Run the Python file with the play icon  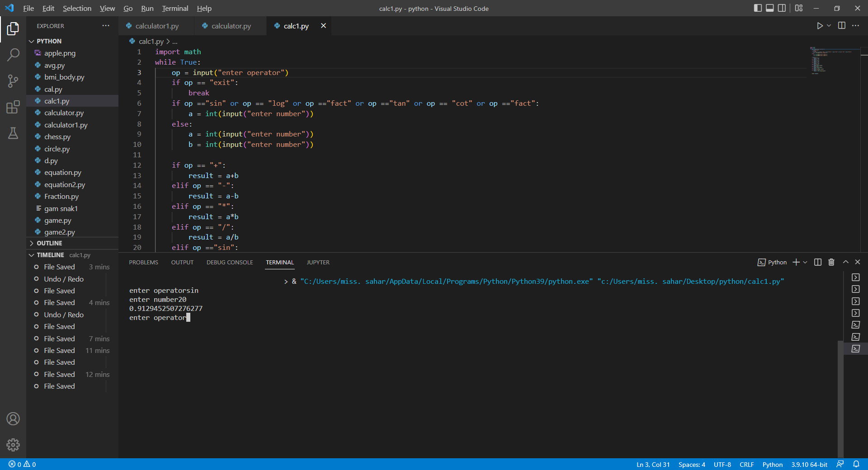click(820, 26)
